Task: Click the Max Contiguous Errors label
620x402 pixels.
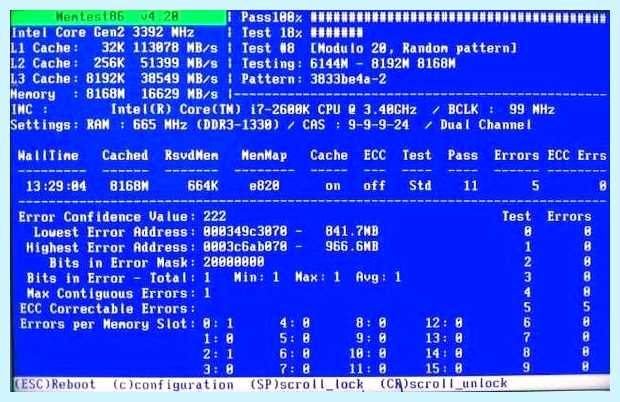Action: coord(110,293)
